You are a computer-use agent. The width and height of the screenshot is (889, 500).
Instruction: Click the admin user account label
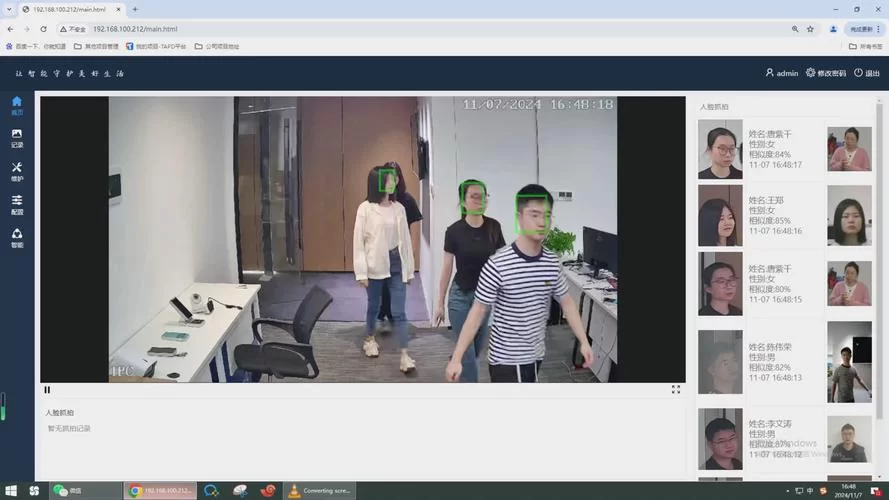782,73
